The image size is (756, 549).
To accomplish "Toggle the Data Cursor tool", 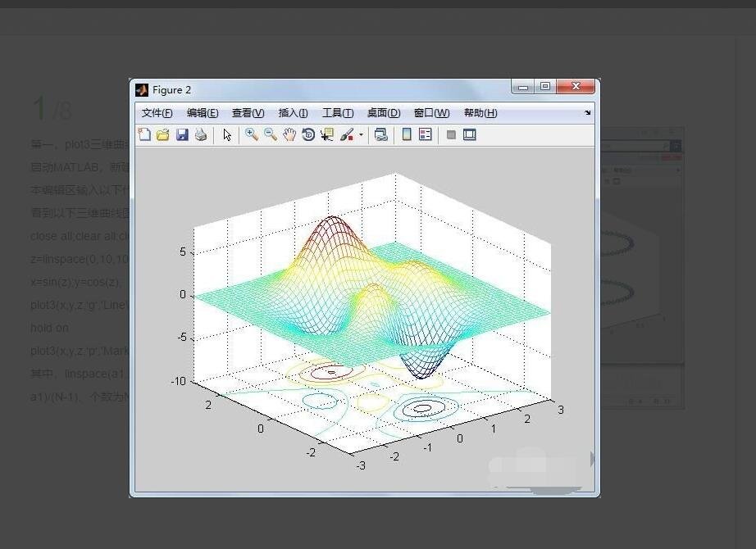I will pos(327,135).
